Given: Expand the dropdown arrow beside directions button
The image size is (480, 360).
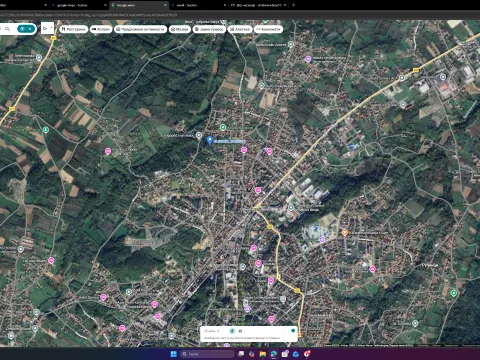Looking at the screenshot, I should 52,28.
